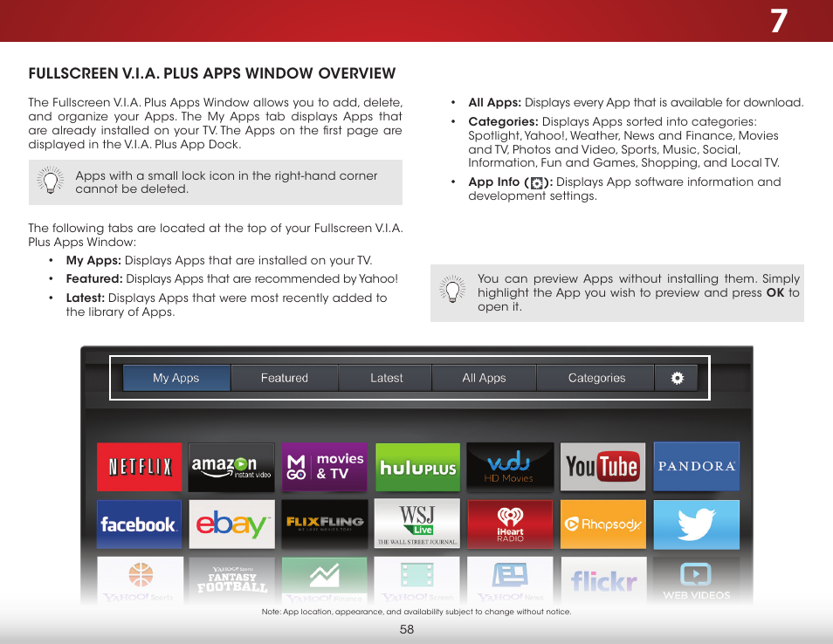Image resolution: width=833 pixels, height=644 pixels.
Task: Select the All Apps tab
Action: pyautogui.click(x=484, y=378)
